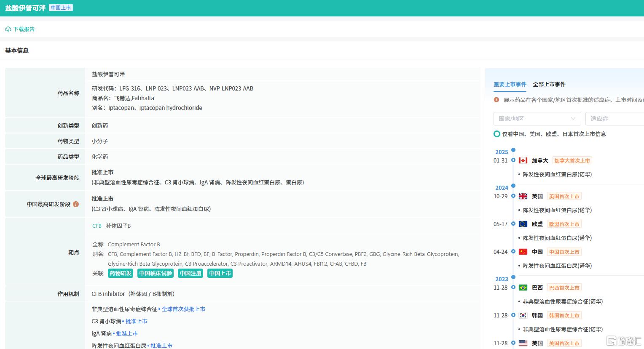This screenshot has width=644, height=349.
Task: Click the 中国临床试验 tag button
Action: (156, 273)
